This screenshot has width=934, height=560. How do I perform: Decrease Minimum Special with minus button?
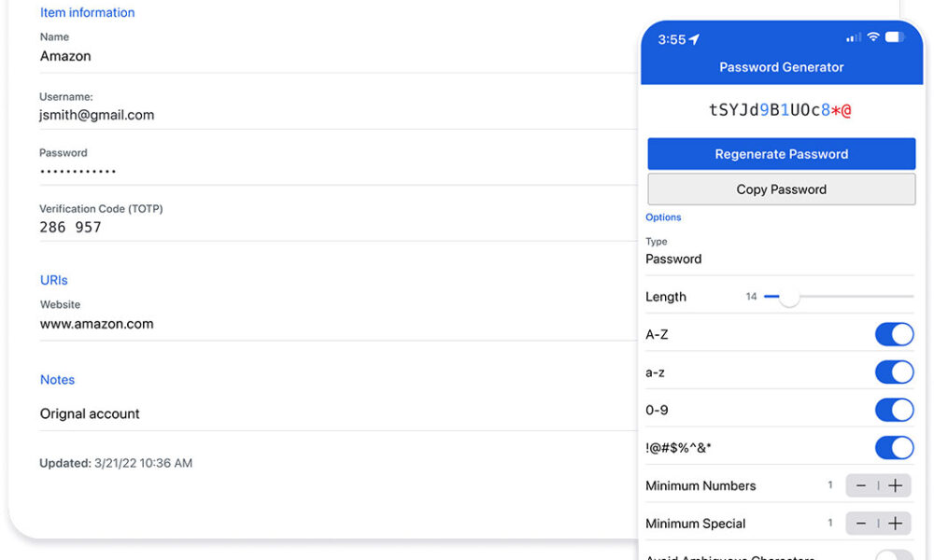pos(861,524)
